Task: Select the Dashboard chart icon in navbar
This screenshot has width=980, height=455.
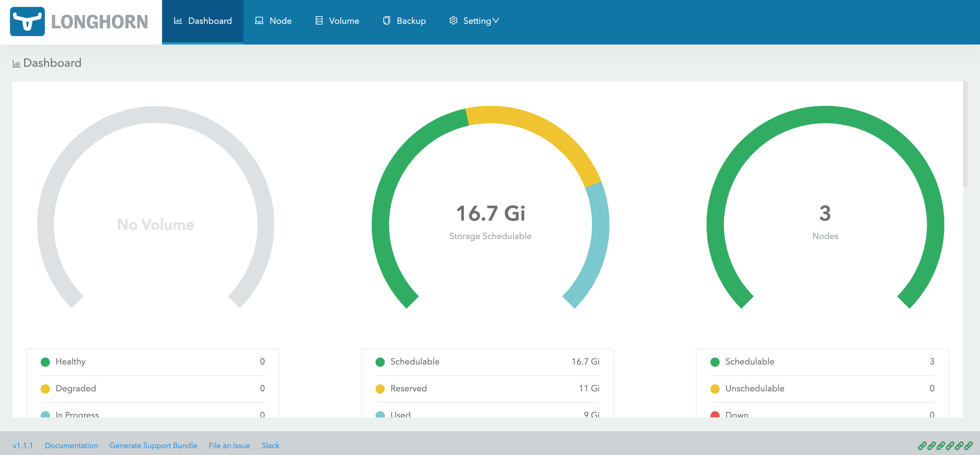Action: [x=178, y=20]
